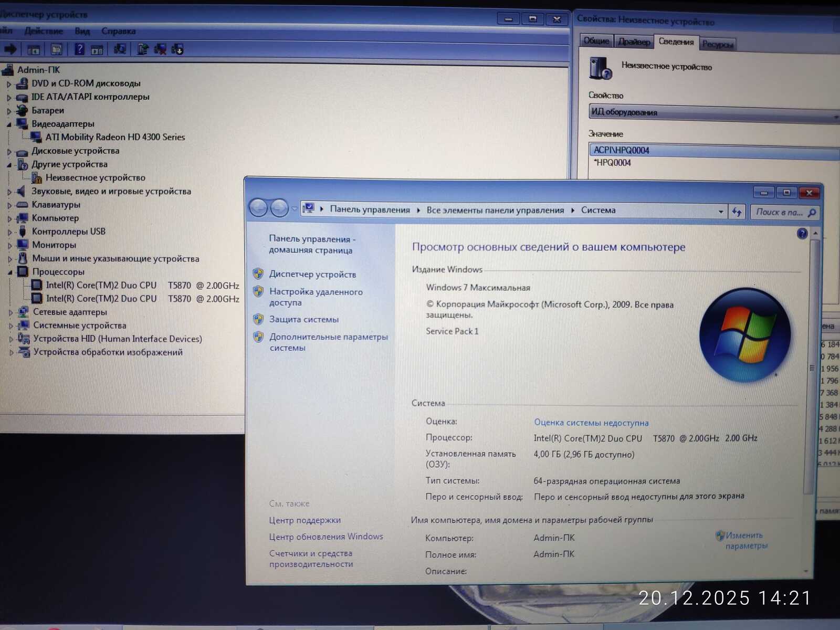This screenshot has width=840, height=630.
Task: Select the second Intel Core 2 Duo CPU icon
Action: (x=37, y=299)
